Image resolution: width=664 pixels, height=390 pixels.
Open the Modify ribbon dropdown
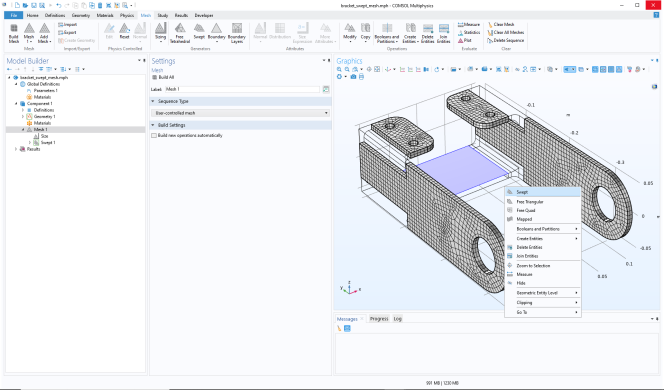[350, 33]
